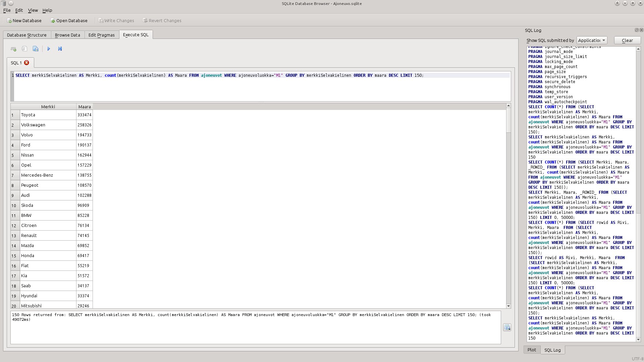Select the Execute SQL tab
The width and height of the screenshot is (644, 362).
click(136, 35)
